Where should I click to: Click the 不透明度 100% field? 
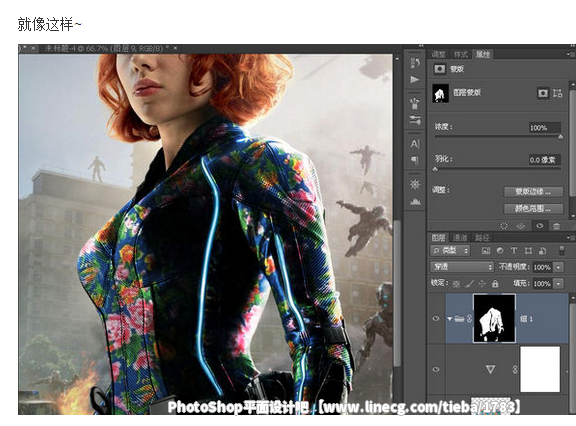point(542,267)
